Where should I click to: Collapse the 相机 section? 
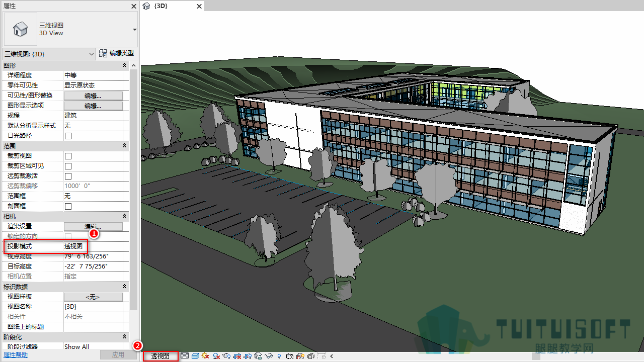click(x=125, y=216)
